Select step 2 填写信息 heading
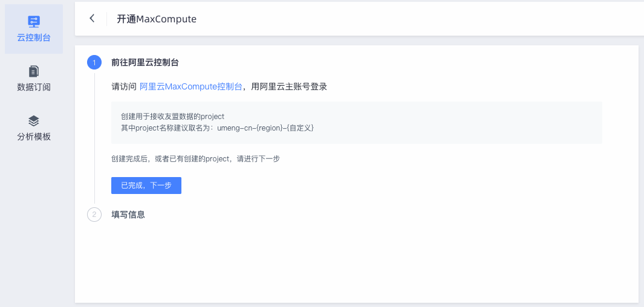 [128, 215]
